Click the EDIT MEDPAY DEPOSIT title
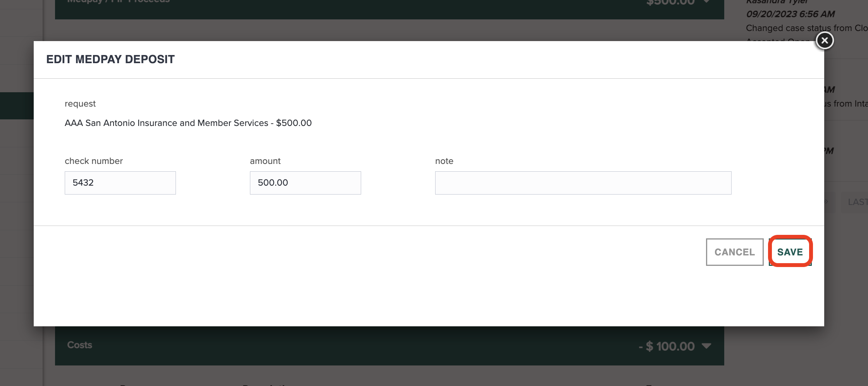 point(110,59)
